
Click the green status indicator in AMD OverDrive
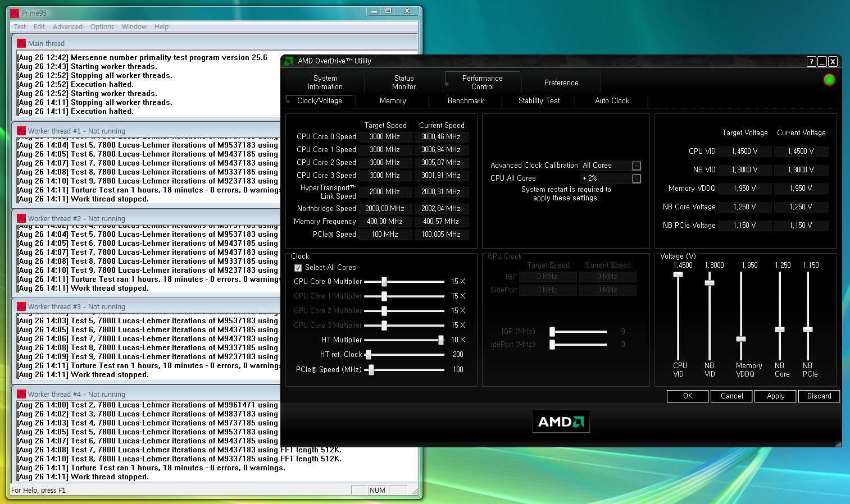coord(829,80)
